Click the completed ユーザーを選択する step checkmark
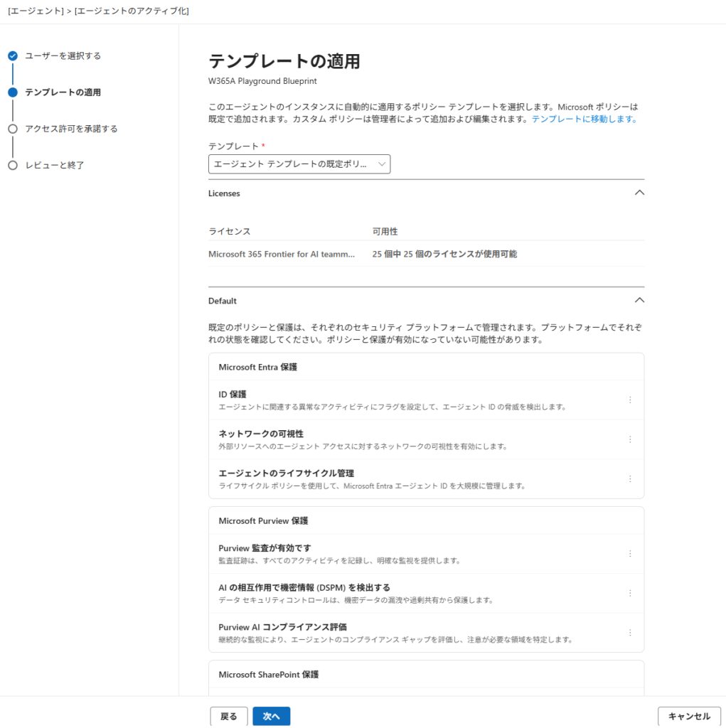Screen dimensions: 726x728 coord(13,55)
